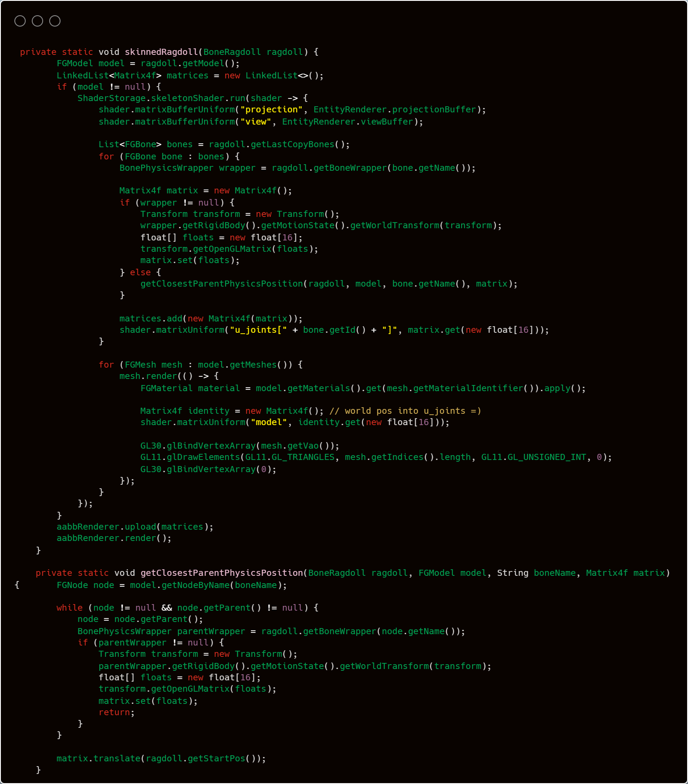Click ragdoll.getLastCopyBones() call

tap(277, 144)
